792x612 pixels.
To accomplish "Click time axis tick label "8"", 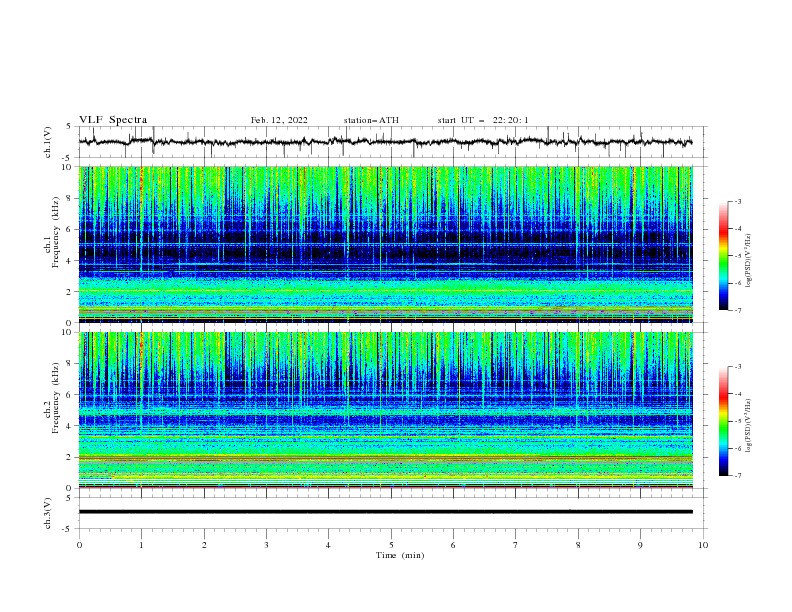I will (578, 545).
